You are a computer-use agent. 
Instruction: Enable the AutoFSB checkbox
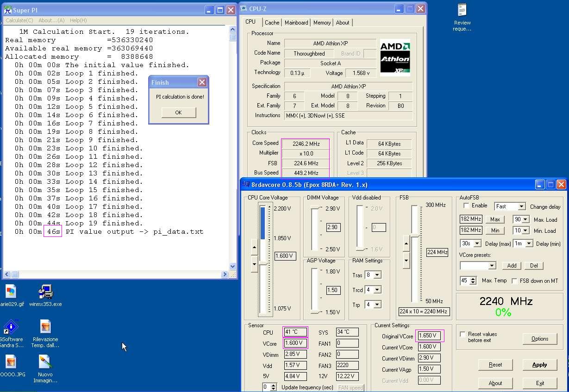coord(466,205)
